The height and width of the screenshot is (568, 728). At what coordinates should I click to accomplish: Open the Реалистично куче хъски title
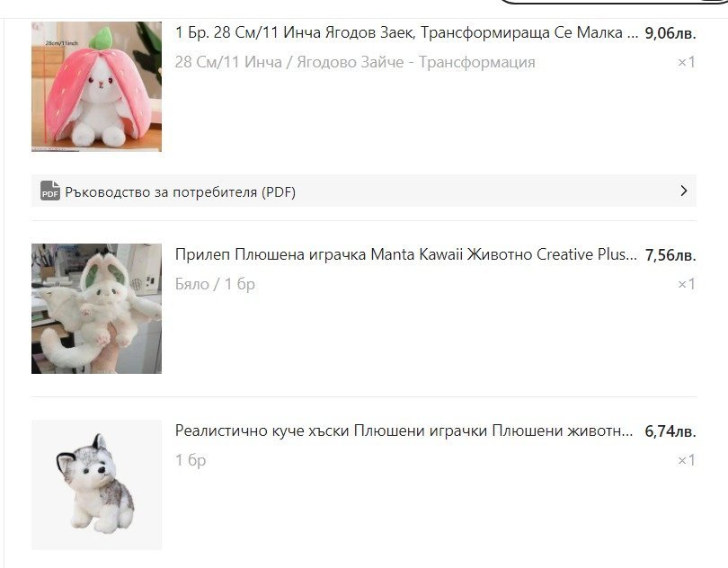[404, 431]
